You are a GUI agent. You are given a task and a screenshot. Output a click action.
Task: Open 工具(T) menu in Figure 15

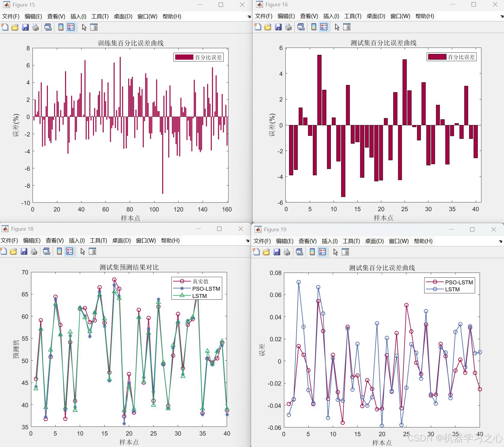pyautogui.click(x=100, y=17)
